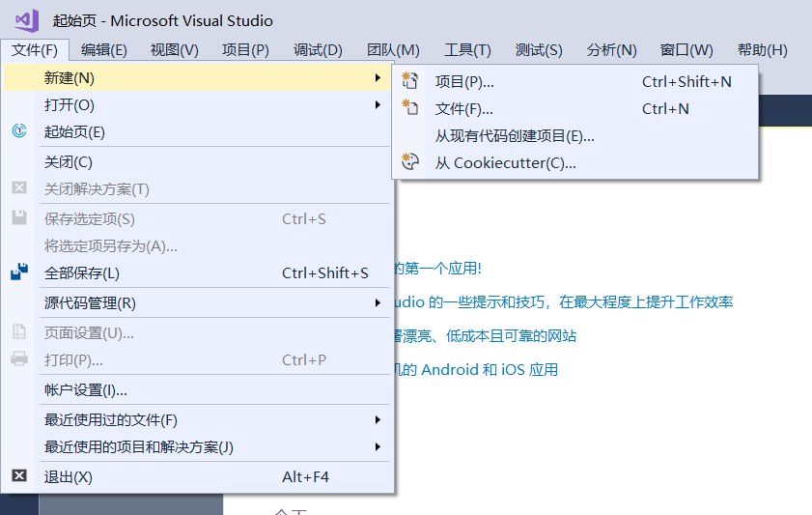
Task: Choose 全部保存(L) menu entry
Action: (x=197, y=273)
